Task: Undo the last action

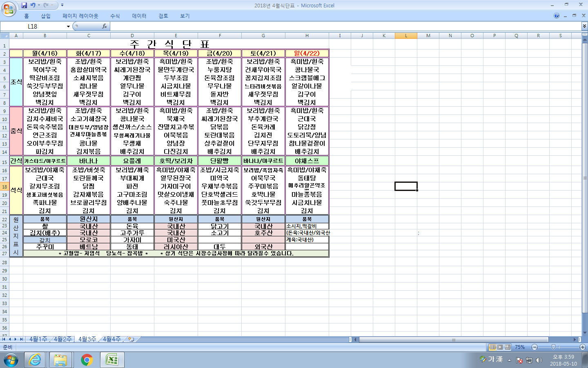Action: 33,5
